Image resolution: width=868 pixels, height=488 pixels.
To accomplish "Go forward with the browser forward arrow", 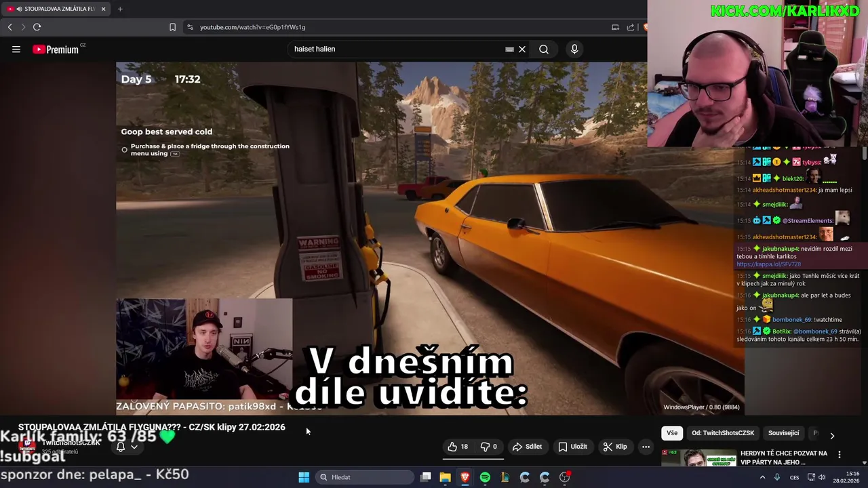I will (x=23, y=27).
